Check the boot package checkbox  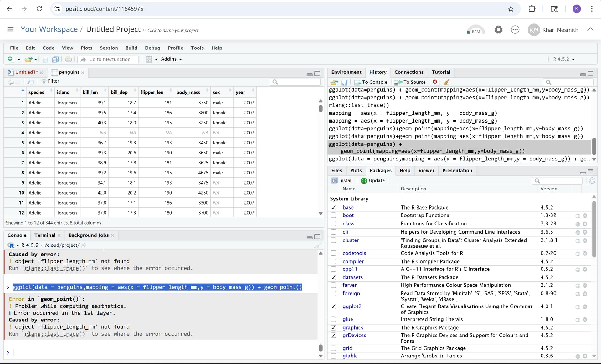coord(333,215)
